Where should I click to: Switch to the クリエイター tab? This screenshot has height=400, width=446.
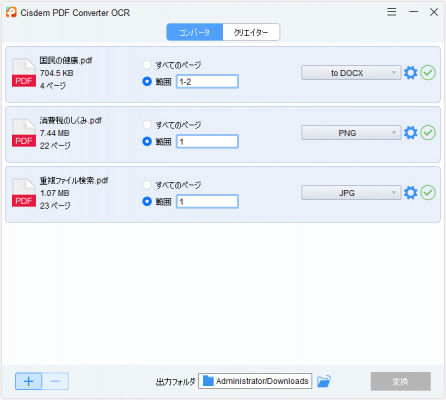pyautogui.click(x=251, y=32)
